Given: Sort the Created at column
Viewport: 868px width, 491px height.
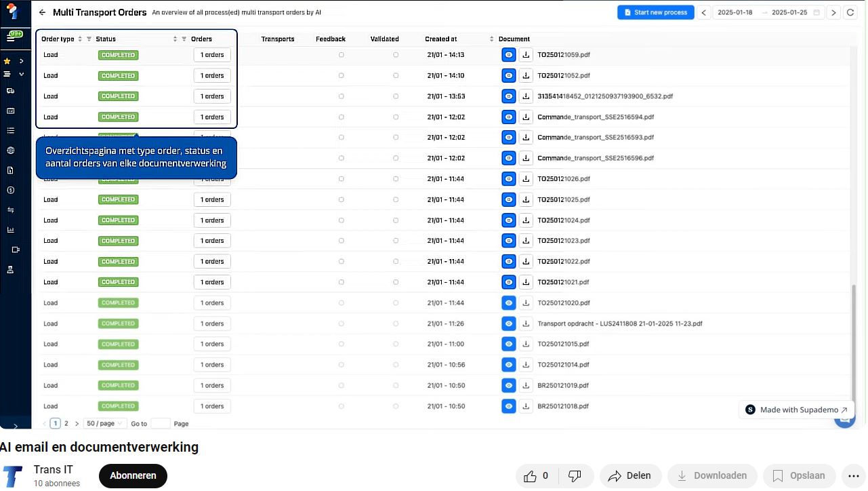Looking at the screenshot, I should [x=491, y=39].
